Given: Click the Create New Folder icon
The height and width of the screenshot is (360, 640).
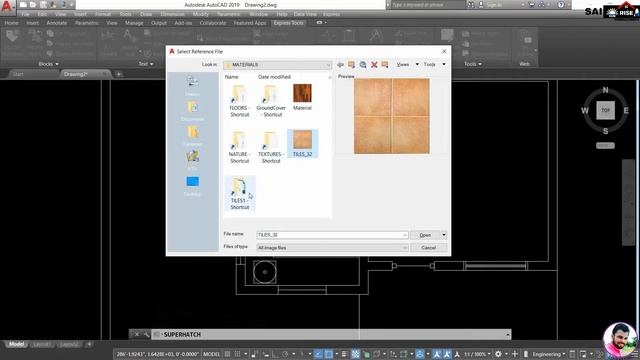Looking at the screenshot, I should [384, 64].
